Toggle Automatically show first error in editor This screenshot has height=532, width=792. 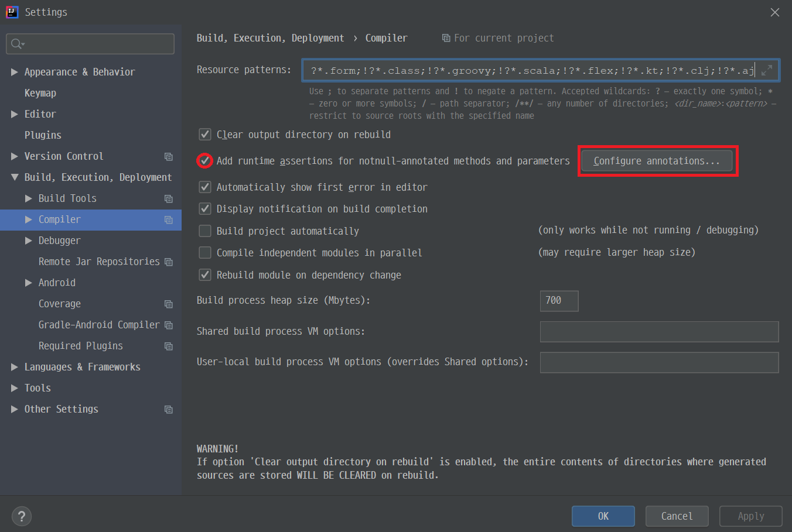[205, 187]
